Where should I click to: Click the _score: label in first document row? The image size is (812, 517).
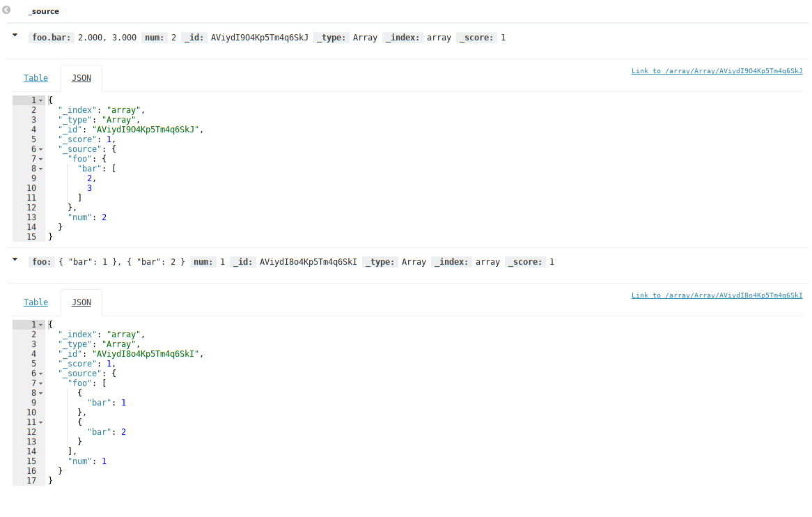[x=476, y=38]
